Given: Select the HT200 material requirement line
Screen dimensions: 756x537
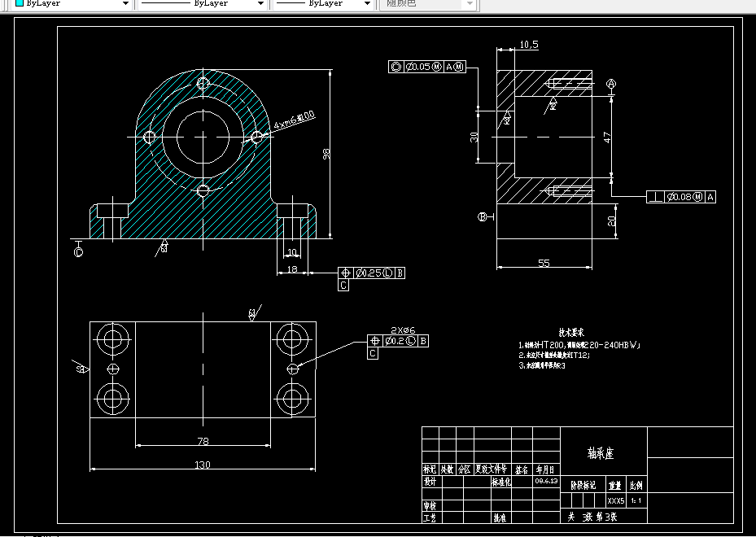Looking at the screenshot, I should (579, 345).
